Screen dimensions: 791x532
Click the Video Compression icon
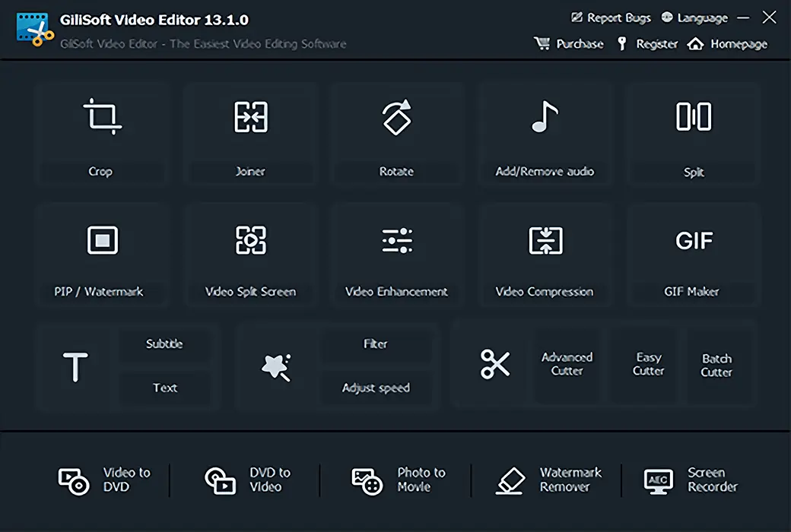545,240
